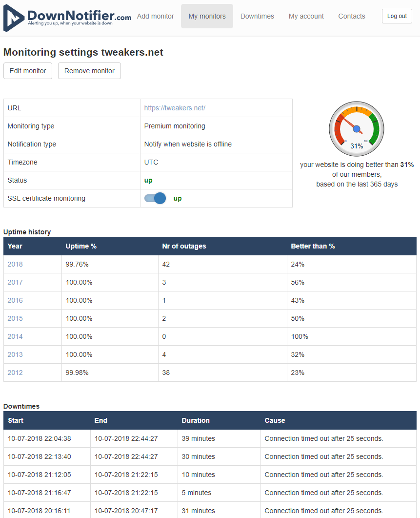Screen dimensions: 420x518
Task: Click the Premium monitoring value
Action: (x=175, y=126)
